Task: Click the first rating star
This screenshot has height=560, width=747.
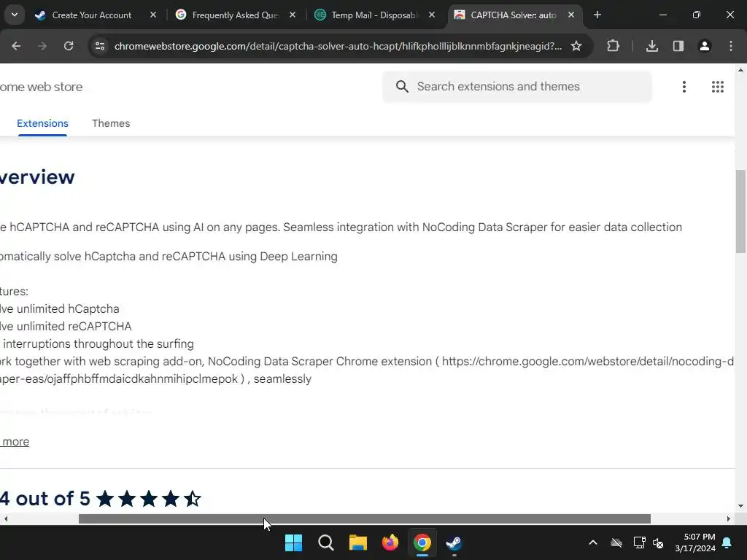Action: (x=105, y=499)
